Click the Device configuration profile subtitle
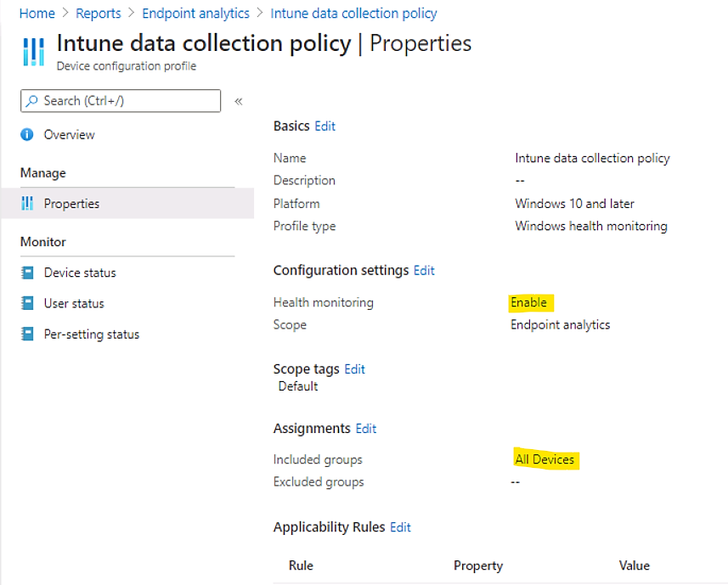The image size is (728, 585). [x=127, y=66]
